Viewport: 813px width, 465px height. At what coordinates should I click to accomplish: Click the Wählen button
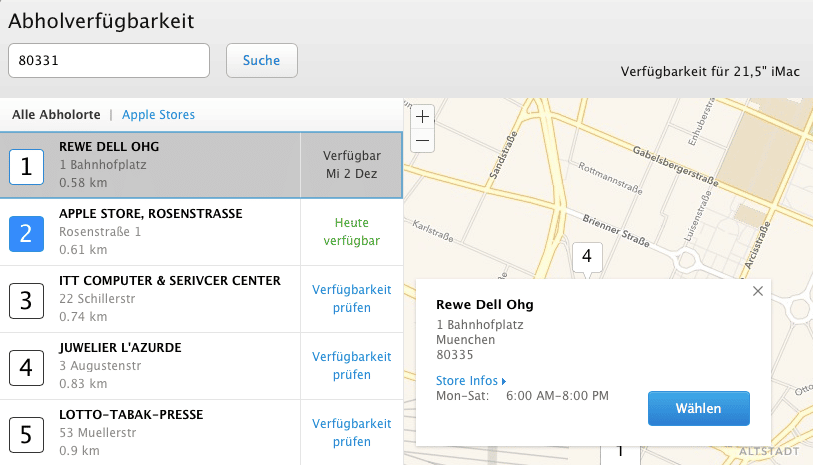pos(698,408)
